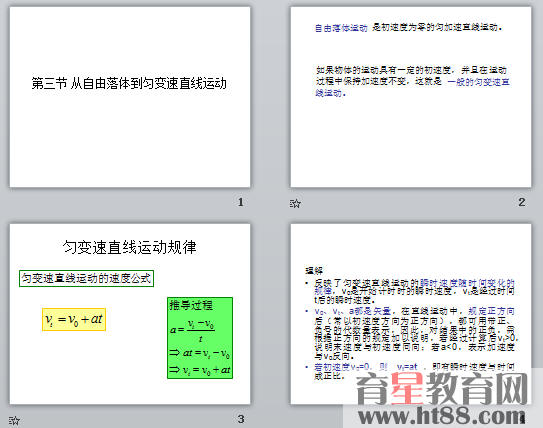Click the yellow velocity formula box on slide 3
The height and width of the screenshot is (428, 543).
click(74, 319)
